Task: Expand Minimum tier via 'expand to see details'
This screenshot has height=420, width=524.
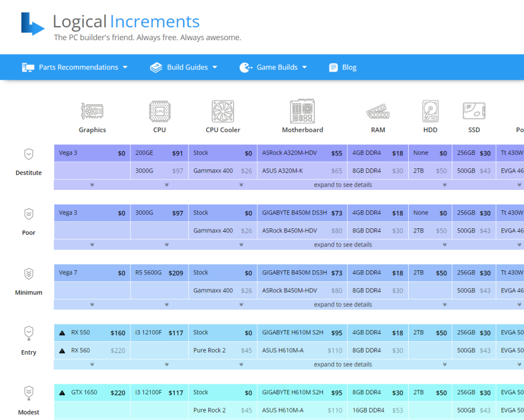Action: (x=343, y=305)
